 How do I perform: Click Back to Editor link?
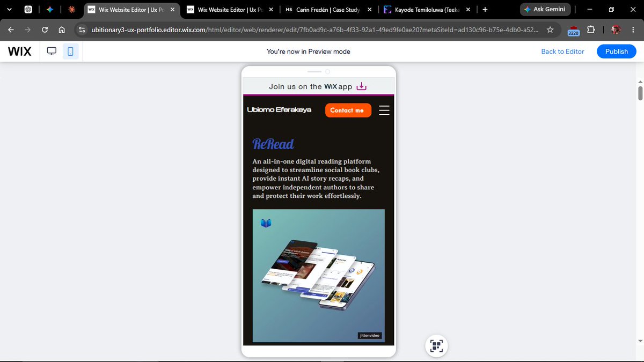(562, 51)
